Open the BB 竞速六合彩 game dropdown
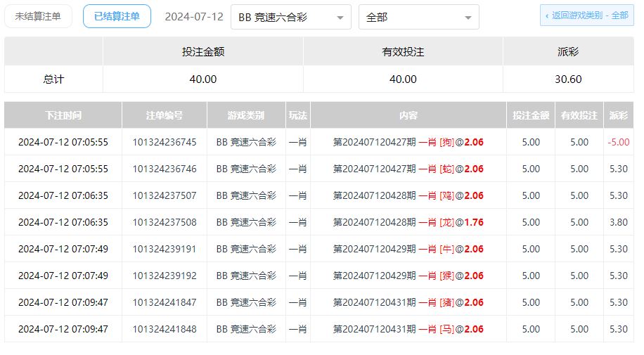 coord(290,17)
